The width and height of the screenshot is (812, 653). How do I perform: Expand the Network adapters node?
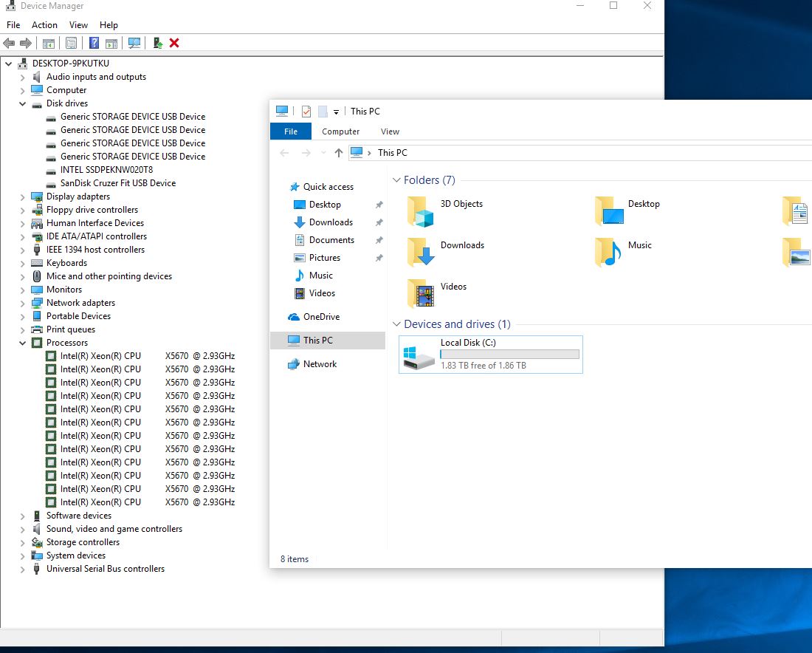click(23, 303)
